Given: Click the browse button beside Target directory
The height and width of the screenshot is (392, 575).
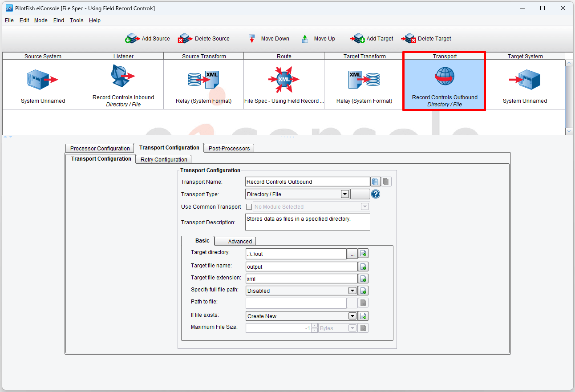Looking at the screenshot, I should coord(352,254).
